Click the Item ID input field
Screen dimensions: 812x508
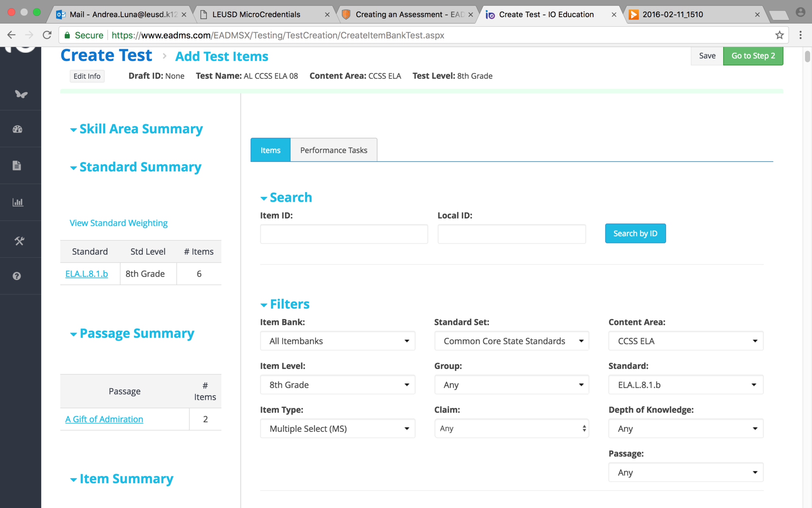[344, 234]
